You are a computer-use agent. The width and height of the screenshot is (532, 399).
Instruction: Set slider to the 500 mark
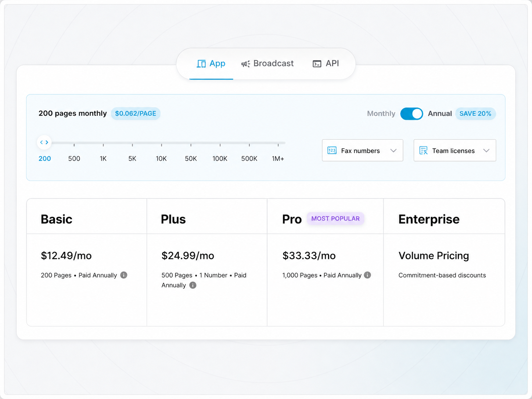point(74,158)
